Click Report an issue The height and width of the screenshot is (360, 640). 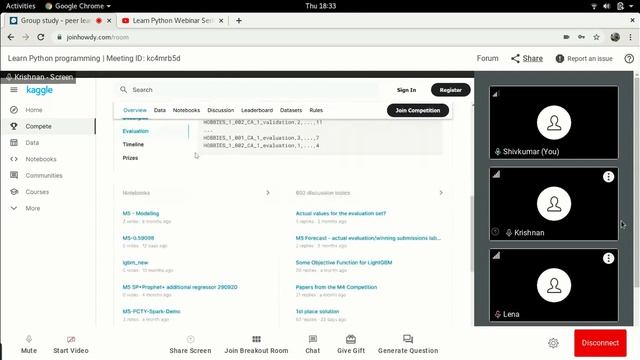pyautogui.click(x=584, y=58)
